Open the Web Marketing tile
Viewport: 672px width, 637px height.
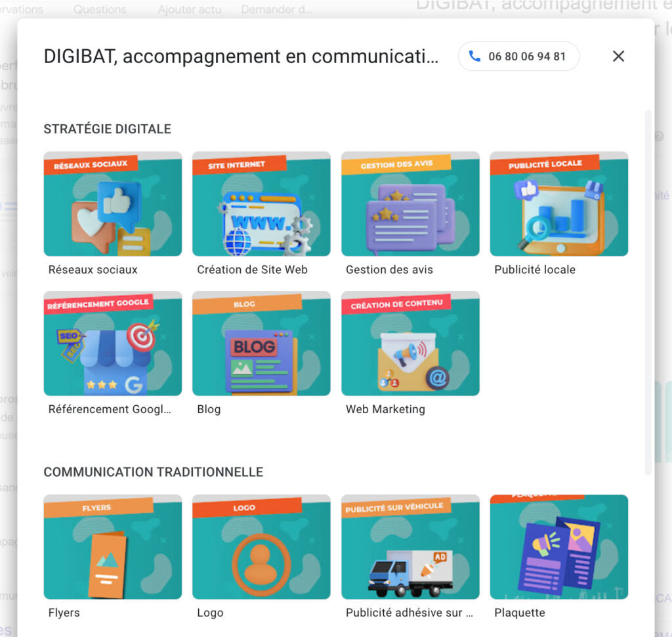(410, 343)
